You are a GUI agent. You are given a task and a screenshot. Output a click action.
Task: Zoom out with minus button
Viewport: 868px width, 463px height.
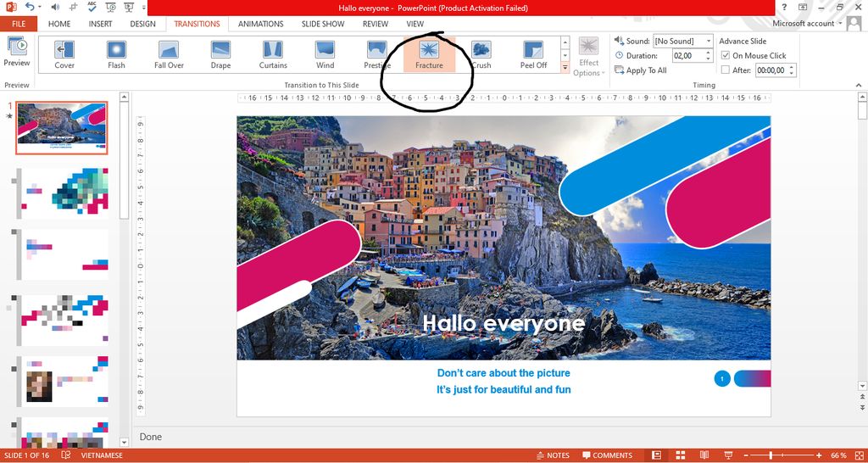745,455
